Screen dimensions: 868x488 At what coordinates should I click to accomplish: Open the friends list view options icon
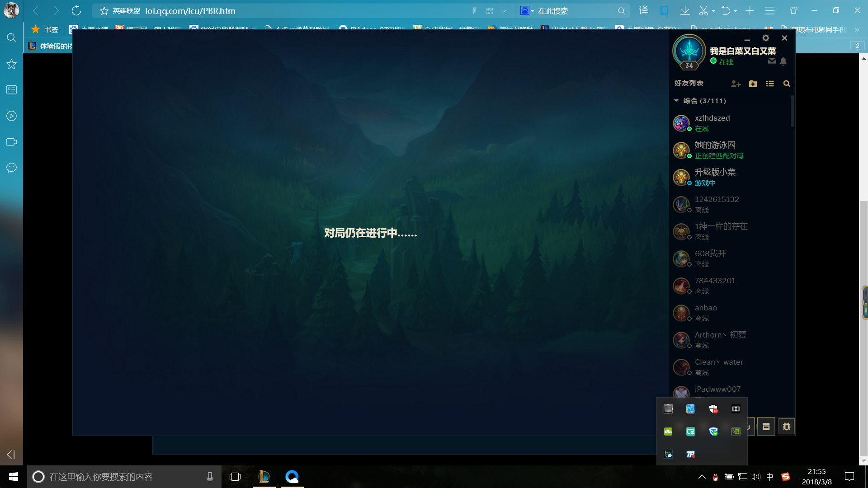[770, 84]
